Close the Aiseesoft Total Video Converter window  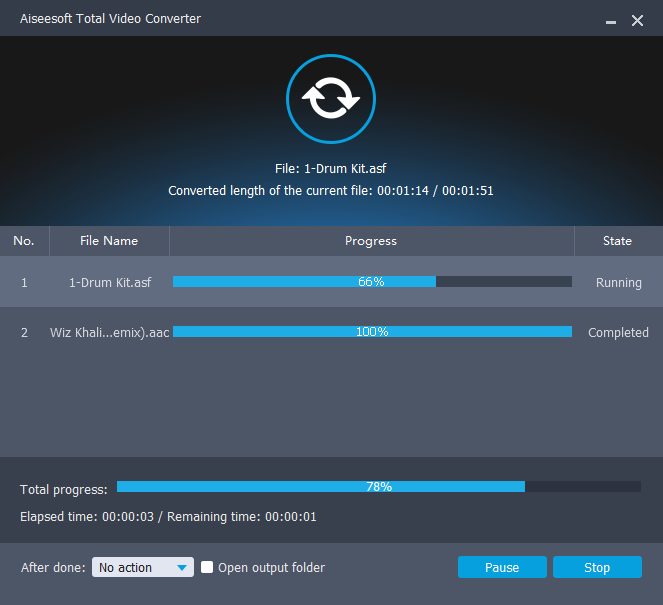click(637, 20)
